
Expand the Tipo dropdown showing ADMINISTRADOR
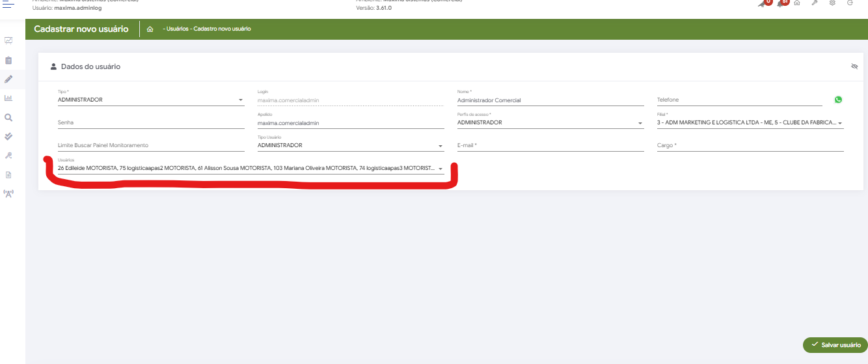click(151, 100)
